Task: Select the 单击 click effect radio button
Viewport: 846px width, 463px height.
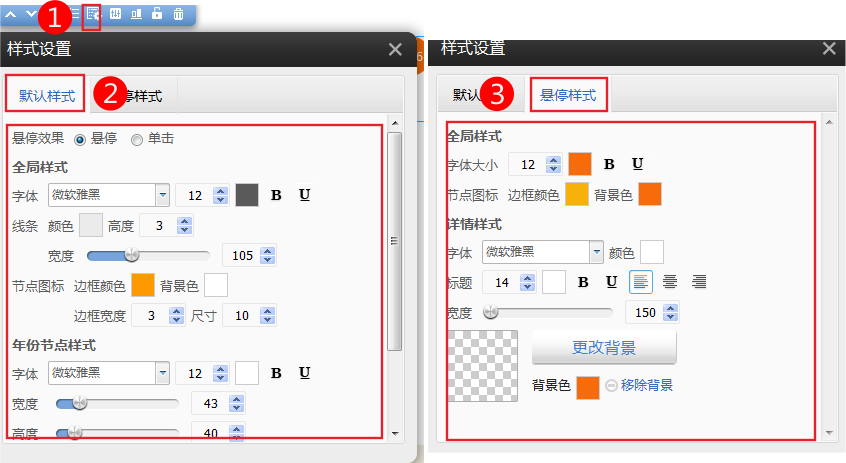Action: coord(137,140)
